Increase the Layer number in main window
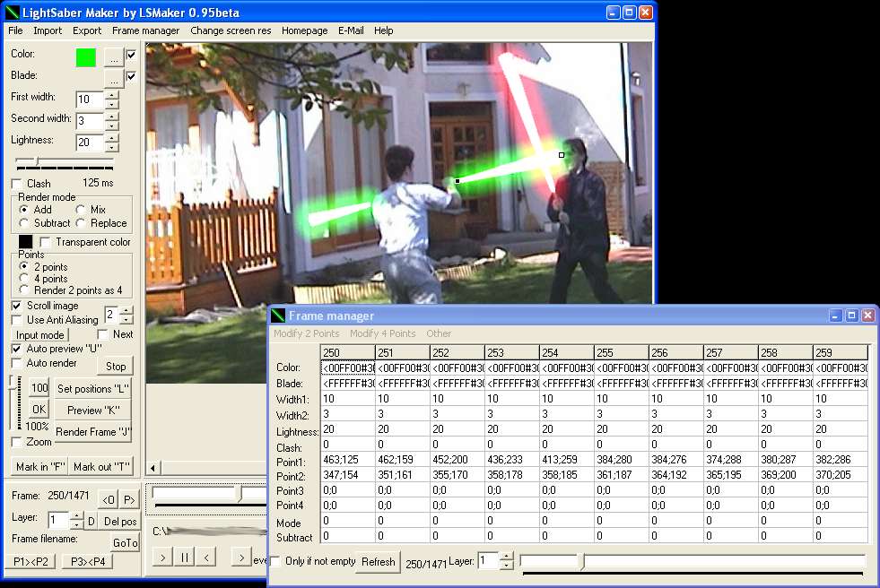Viewport: 880px width, 588px height. click(x=77, y=516)
